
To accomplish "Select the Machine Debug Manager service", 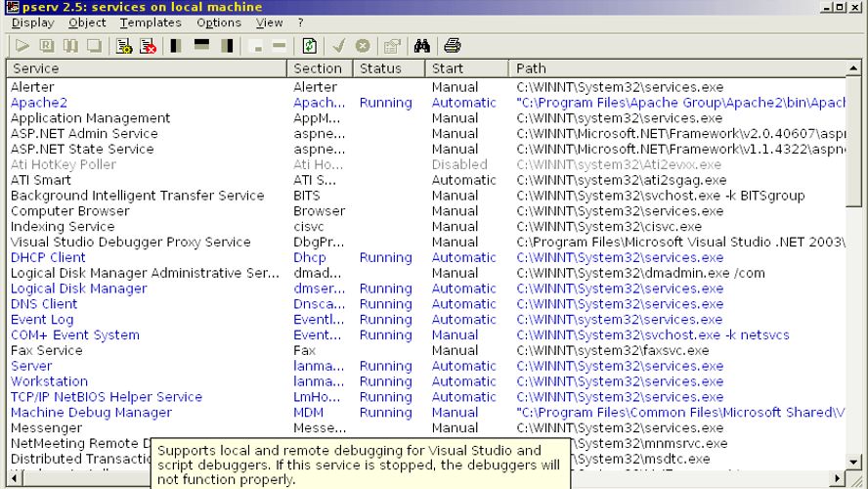I will pos(426,413).
